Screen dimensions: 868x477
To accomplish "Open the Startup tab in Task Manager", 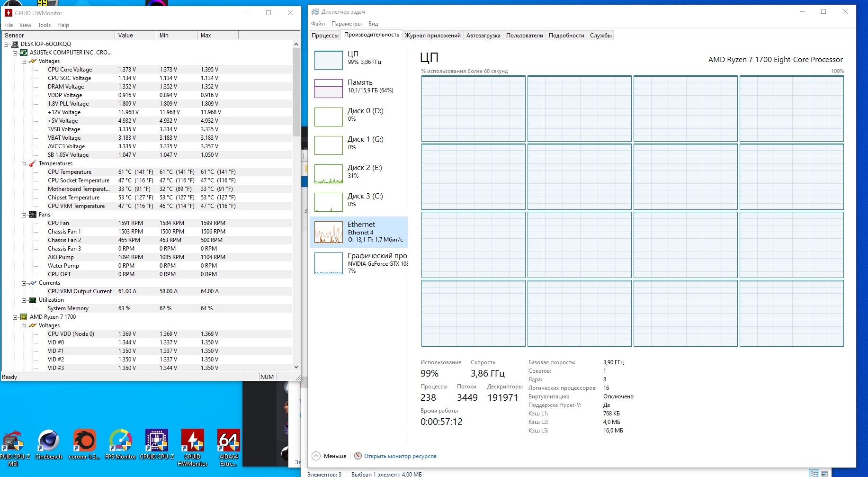I will 483,36.
